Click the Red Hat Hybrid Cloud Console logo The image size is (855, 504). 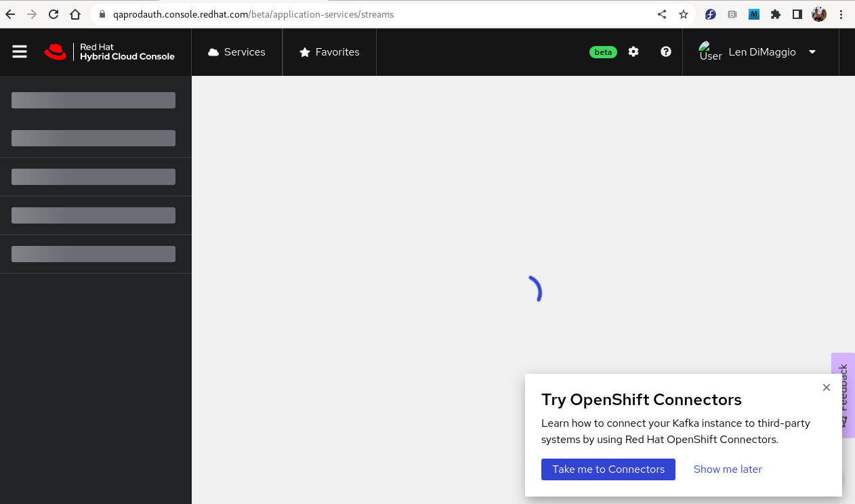click(109, 52)
